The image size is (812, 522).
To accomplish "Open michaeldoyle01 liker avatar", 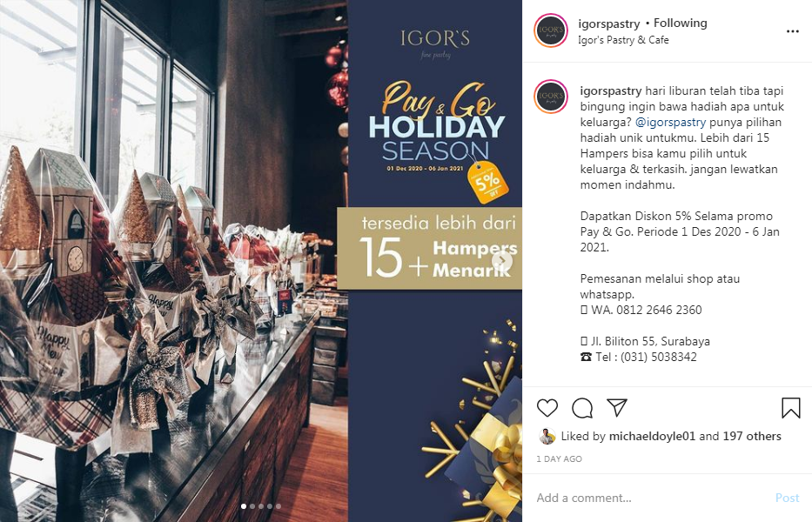I will click(547, 436).
